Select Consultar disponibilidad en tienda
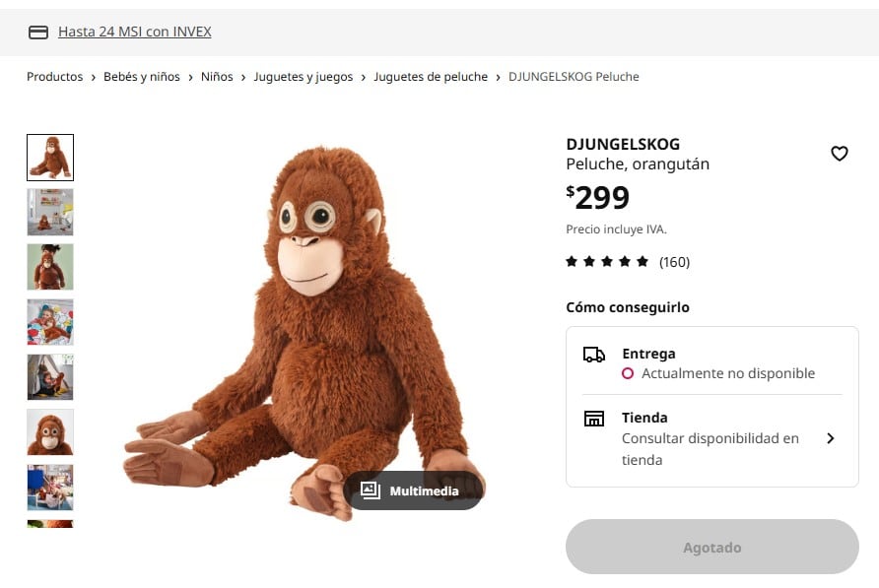The width and height of the screenshot is (879, 588). click(709, 448)
